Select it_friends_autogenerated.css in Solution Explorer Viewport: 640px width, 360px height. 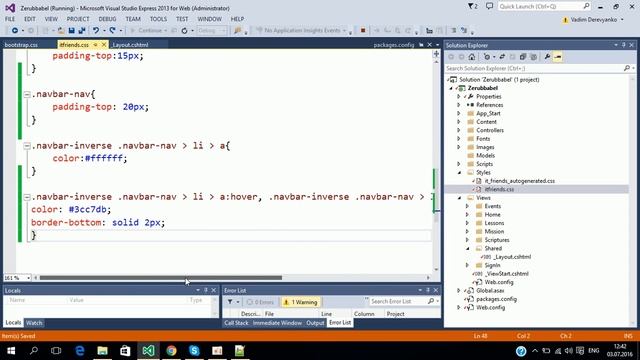pos(520,181)
